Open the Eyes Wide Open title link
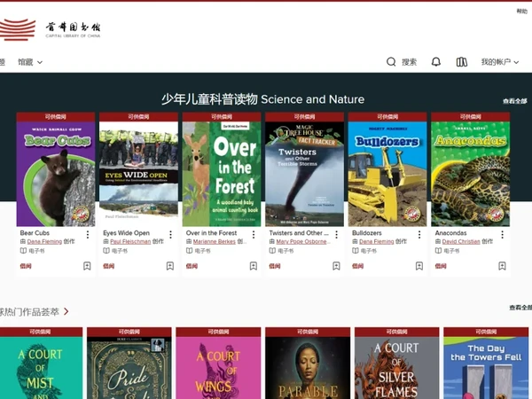The image size is (532, 399). pyautogui.click(x=126, y=233)
